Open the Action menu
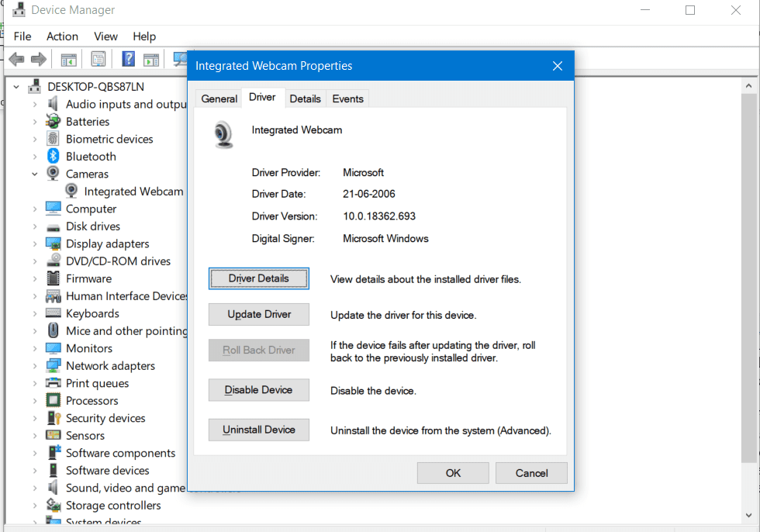This screenshot has width=760, height=532. (x=62, y=36)
